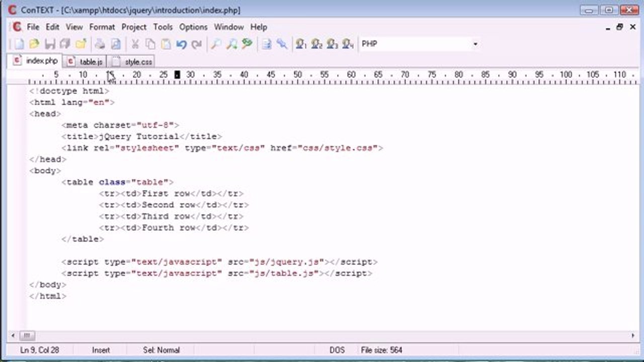644x362 pixels.
Task: Paste from clipboard
Action: (x=166, y=44)
